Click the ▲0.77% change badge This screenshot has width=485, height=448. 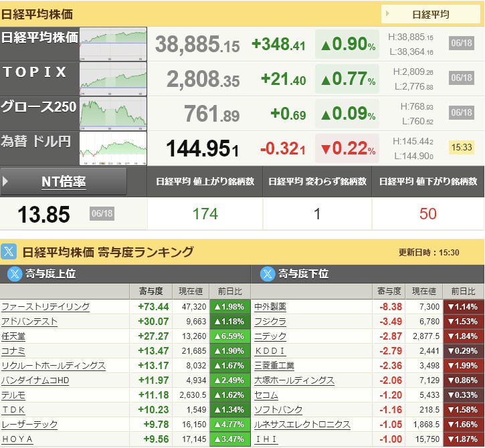click(x=347, y=79)
